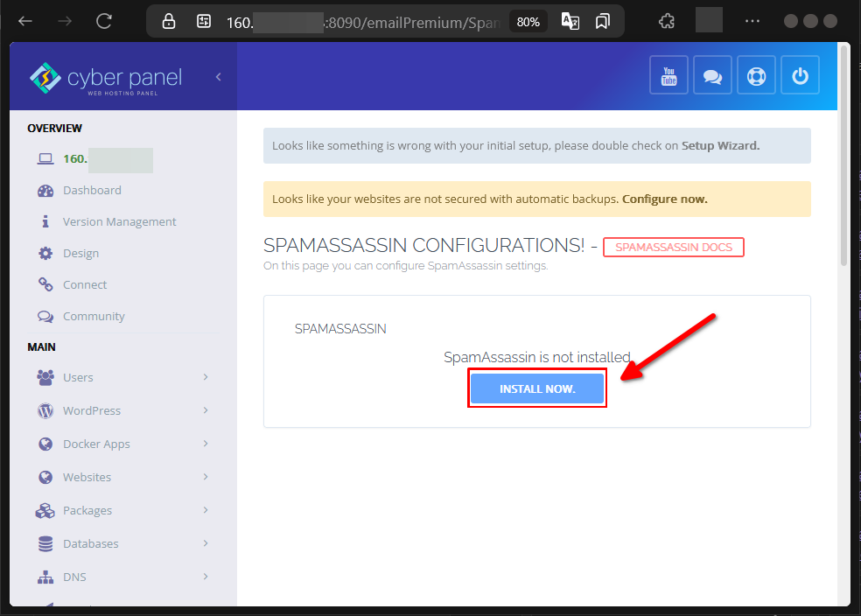
Task: Expand the Packages submenu chevron
Action: click(x=206, y=510)
